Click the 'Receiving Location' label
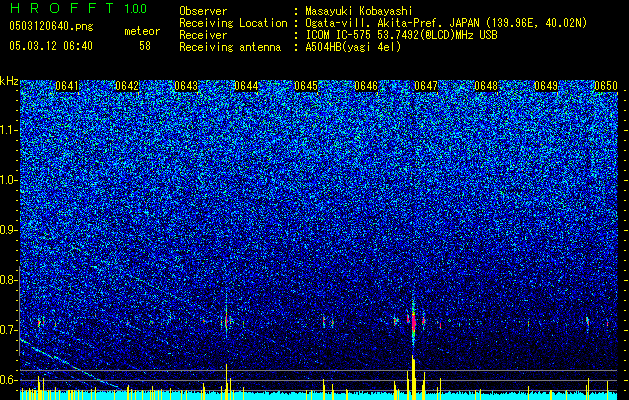The image size is (629, 400). pos(233,23)
